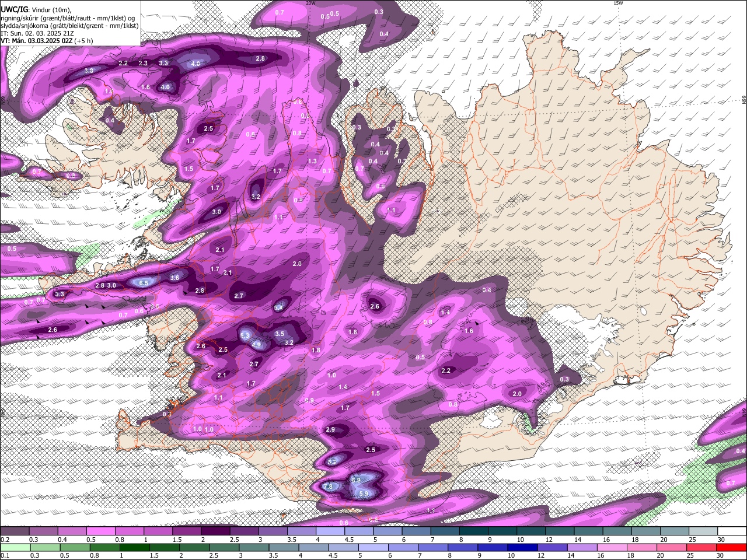Click the '0.2' label of the snow scale
Screen dimensions: 747x560
click(x=5, y=540)
